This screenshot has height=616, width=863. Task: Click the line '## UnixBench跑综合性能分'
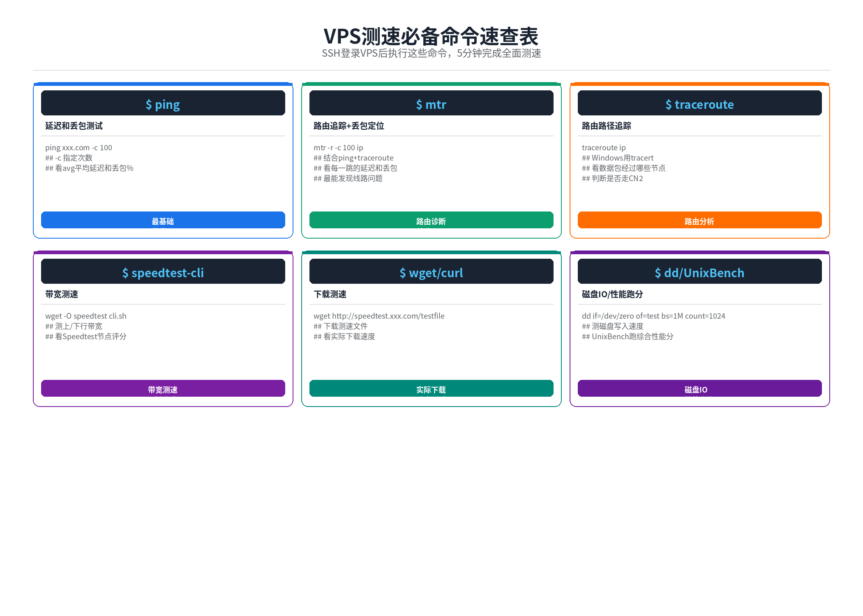pos(628,337)
